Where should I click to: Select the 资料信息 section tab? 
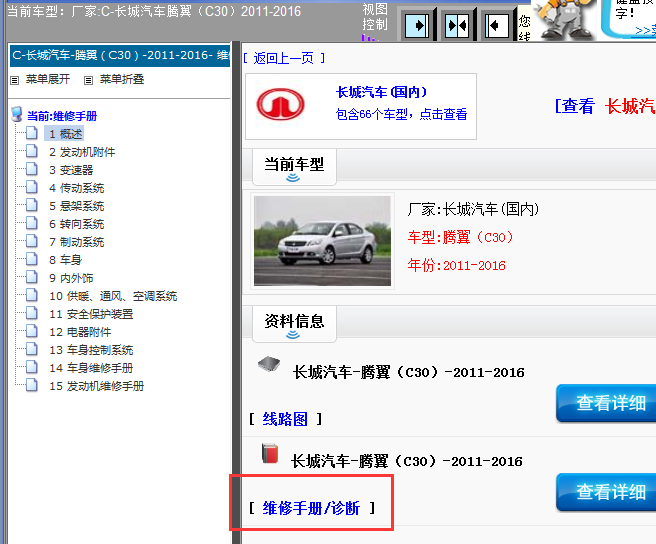(x=294, y=323)
